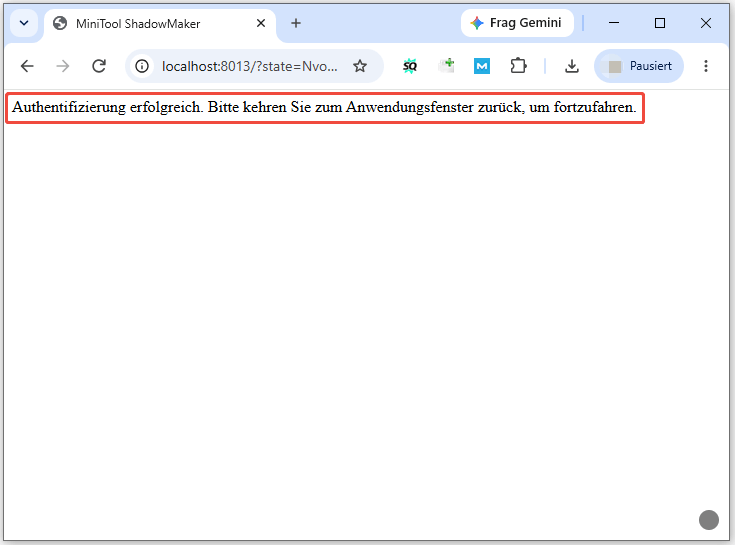Go back to the previous page
The image size is (735, 545).
[x=27, y=66]
